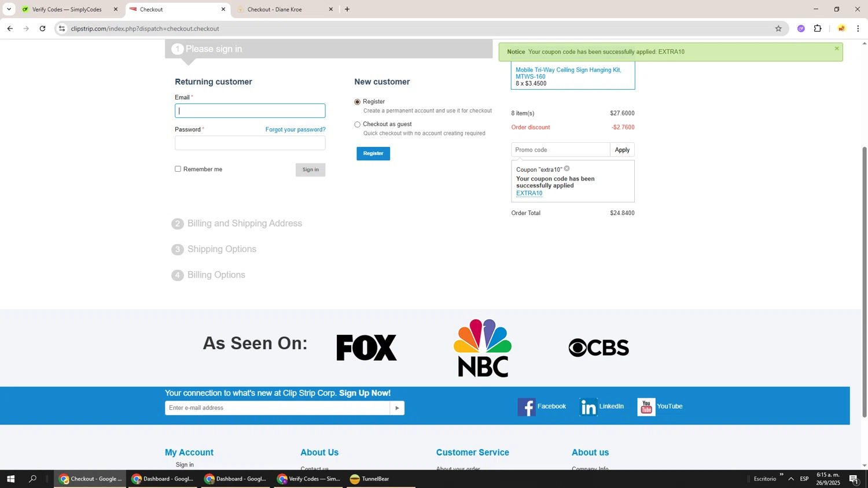Select Checkout as guest option
The height and width of the screenshot is (488, 868).
pyautogui.click(x=357, y=124)
